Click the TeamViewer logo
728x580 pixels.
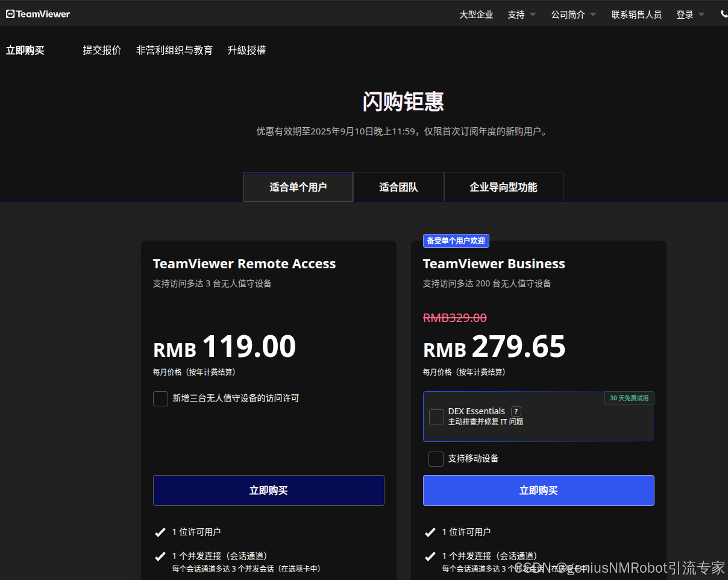point(37,13)
